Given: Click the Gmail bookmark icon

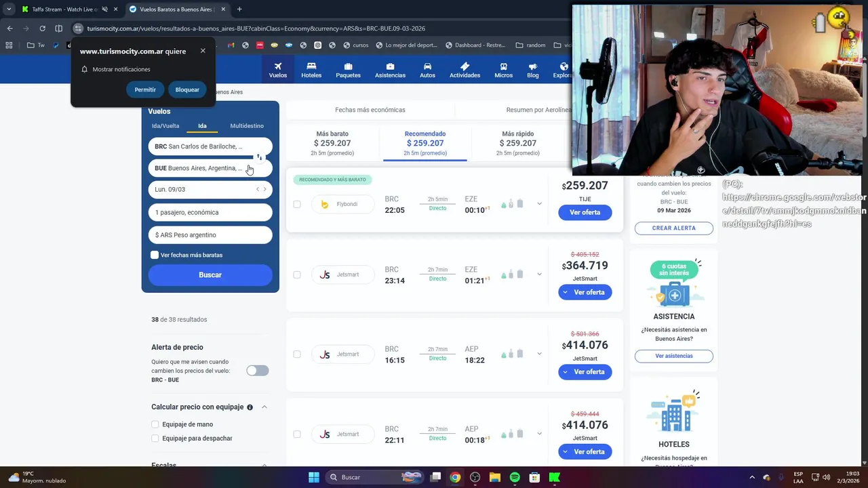Looking at the screenshot, I should point(231,45).
